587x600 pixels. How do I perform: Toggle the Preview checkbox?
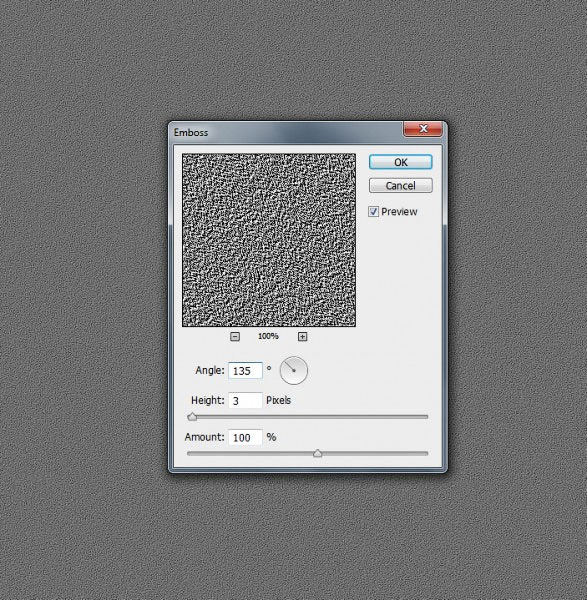[373, 212]
